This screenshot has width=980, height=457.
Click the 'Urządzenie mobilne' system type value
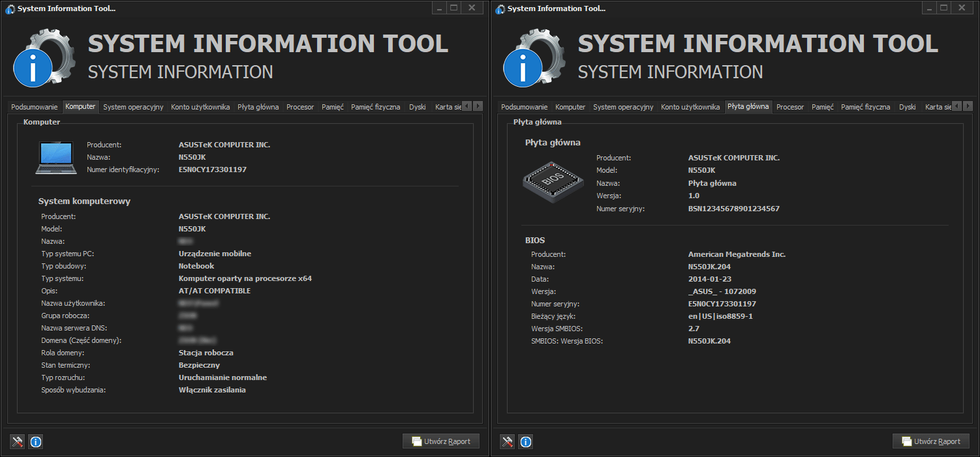215,254
